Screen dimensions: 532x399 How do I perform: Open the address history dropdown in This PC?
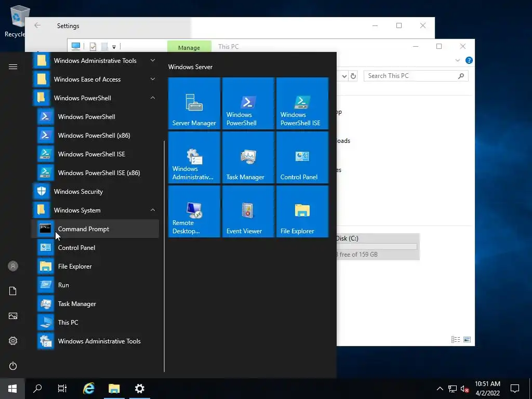pyautogui.click(x=344, y=76)
